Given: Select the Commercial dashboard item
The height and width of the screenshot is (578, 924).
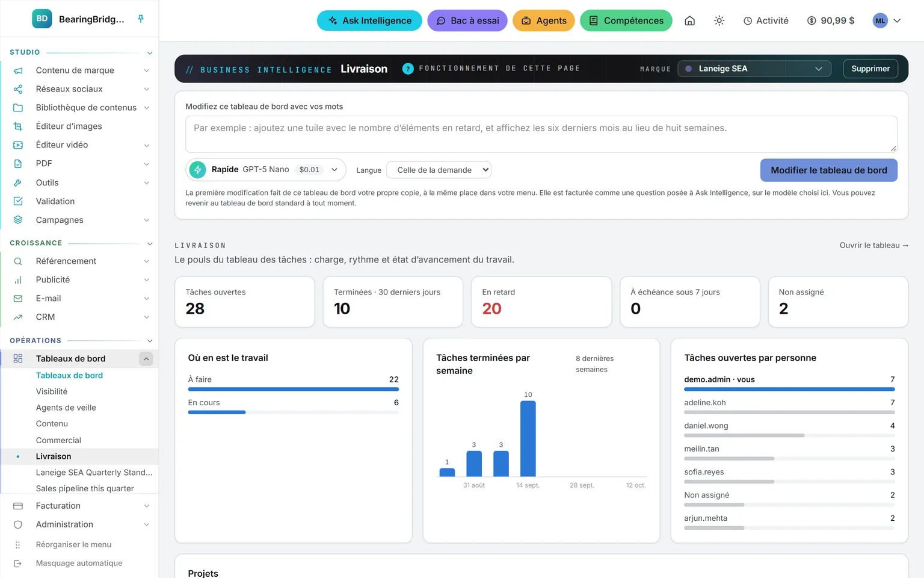Looking at the screenshot, I should coord(58,440).
